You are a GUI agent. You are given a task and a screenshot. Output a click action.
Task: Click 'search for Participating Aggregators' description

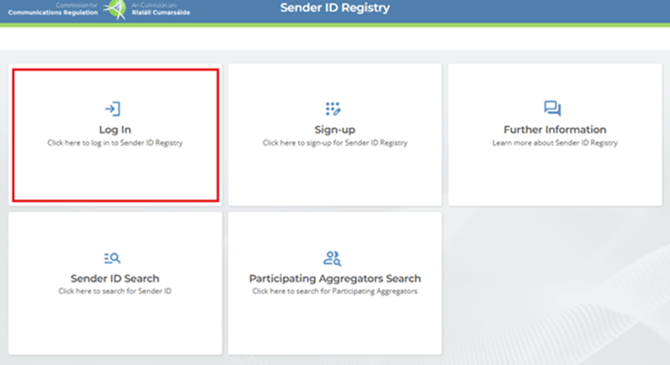tap(335, 291)
